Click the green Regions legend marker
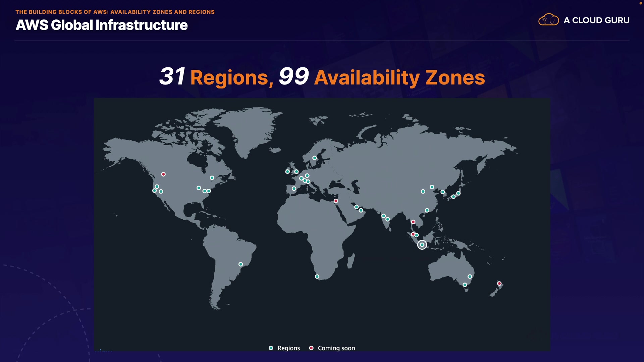 (x=271, y=348)
